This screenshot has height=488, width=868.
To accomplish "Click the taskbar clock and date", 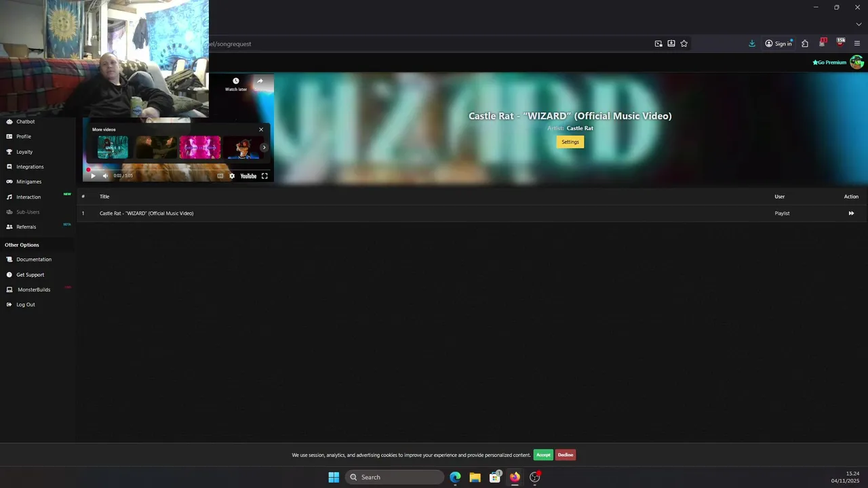I will [846, 477].
